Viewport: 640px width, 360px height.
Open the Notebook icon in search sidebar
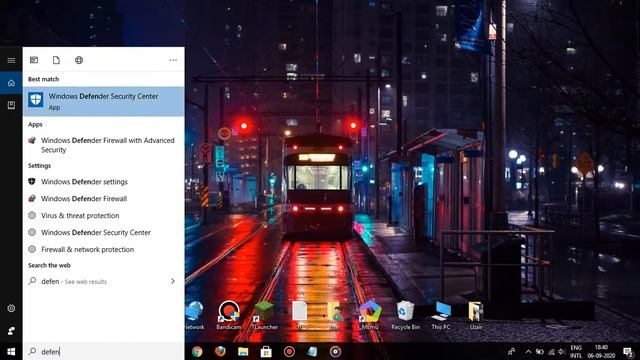[11, 105]
